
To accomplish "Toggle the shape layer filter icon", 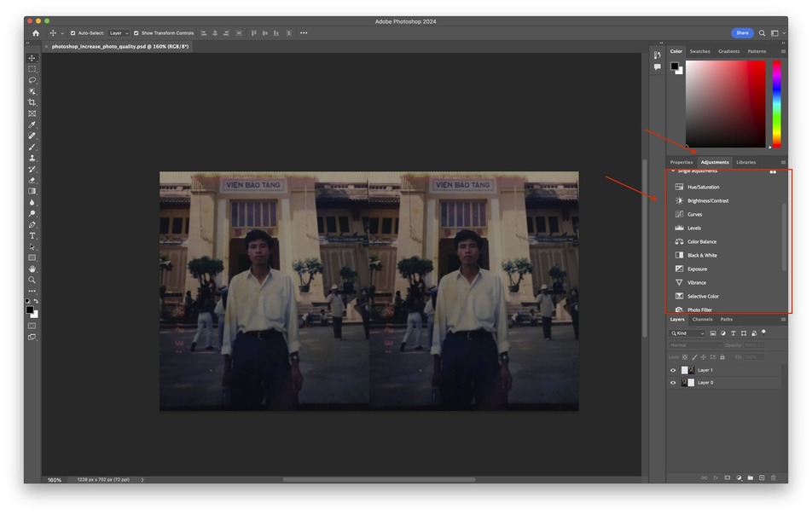I will [744, 333].
